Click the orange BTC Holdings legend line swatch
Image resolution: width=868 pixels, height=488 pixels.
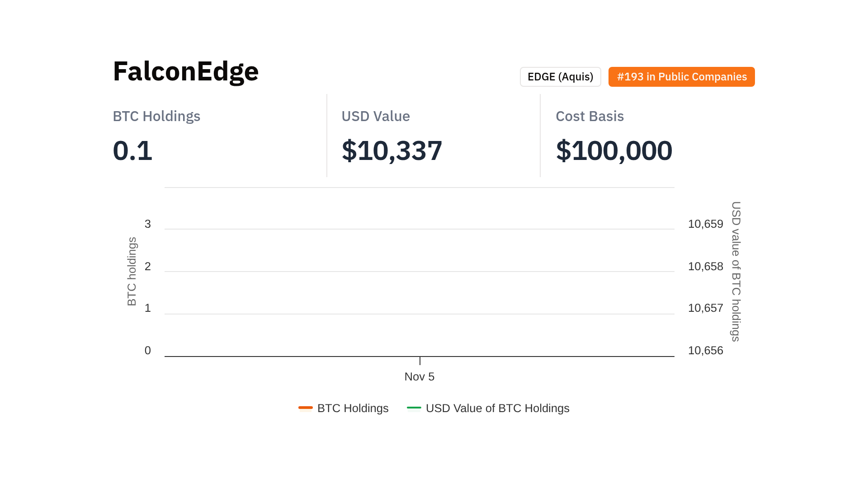[x=306, y=408]
